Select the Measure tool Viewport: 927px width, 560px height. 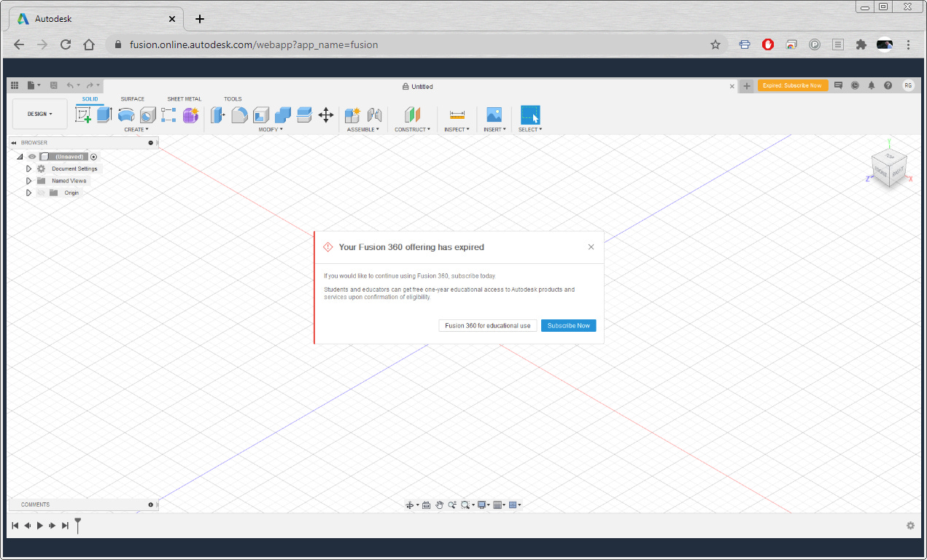click(x=457, y=115)
